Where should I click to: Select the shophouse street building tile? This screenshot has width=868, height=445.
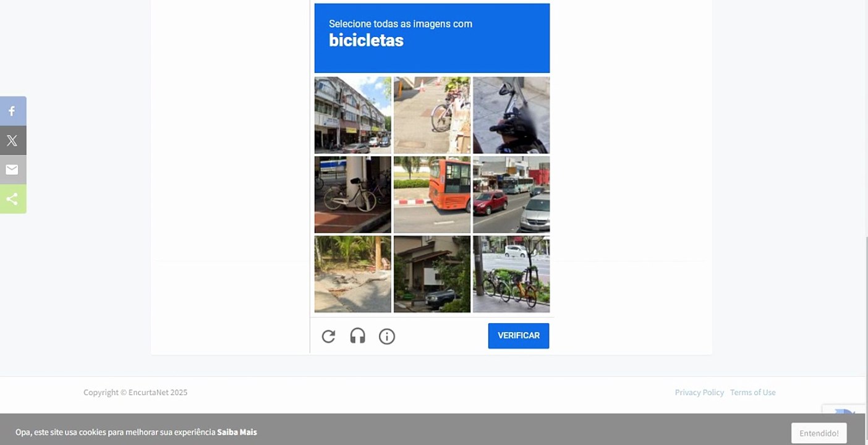click(353, 115)
